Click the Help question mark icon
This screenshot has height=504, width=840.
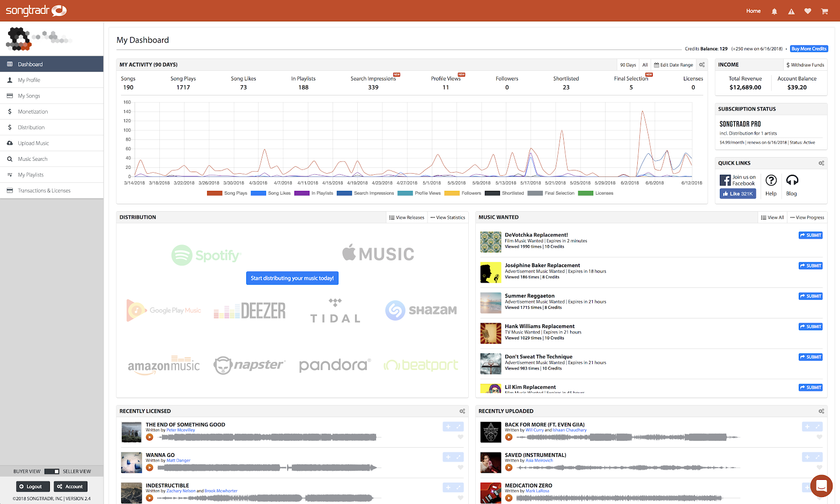pos(771,180)
